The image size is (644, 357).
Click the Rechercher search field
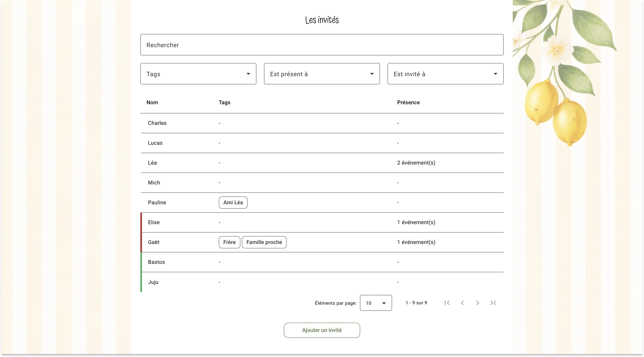point(322,45)
